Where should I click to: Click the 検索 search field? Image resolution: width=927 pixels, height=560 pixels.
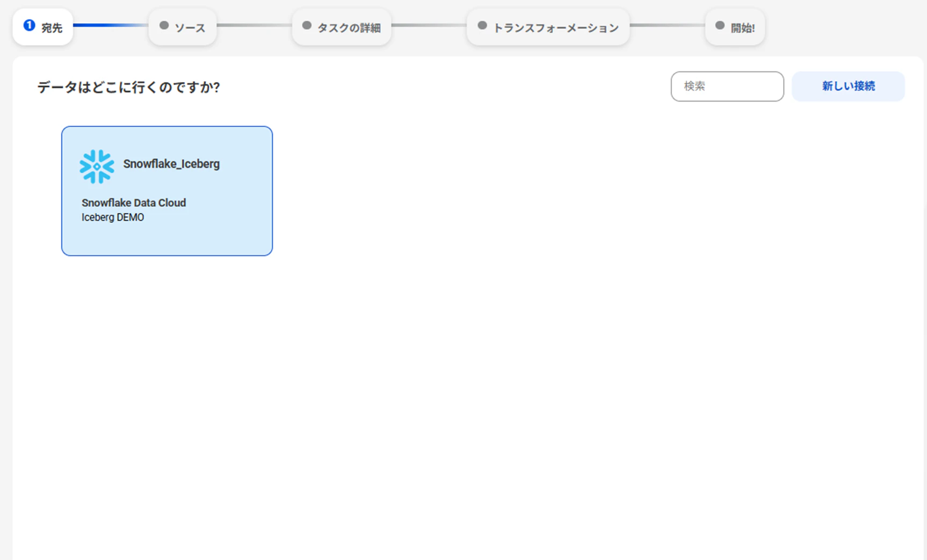pyautogui.click(x=727, y=86)
